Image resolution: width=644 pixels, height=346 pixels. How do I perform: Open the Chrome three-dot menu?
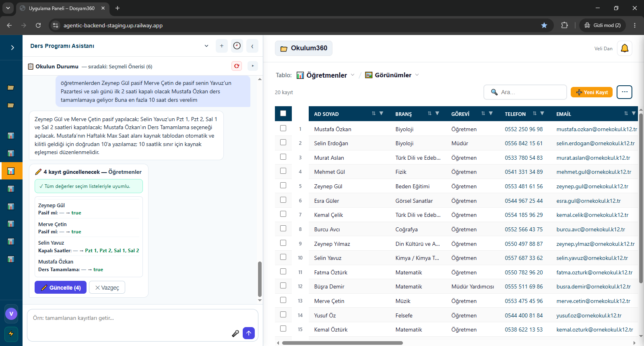(x=635, y=25)
